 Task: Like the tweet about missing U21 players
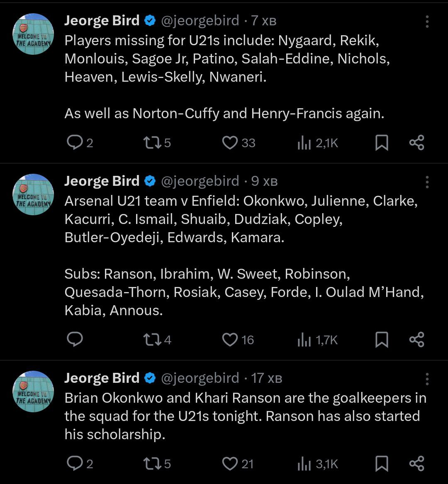pos(229,143)
